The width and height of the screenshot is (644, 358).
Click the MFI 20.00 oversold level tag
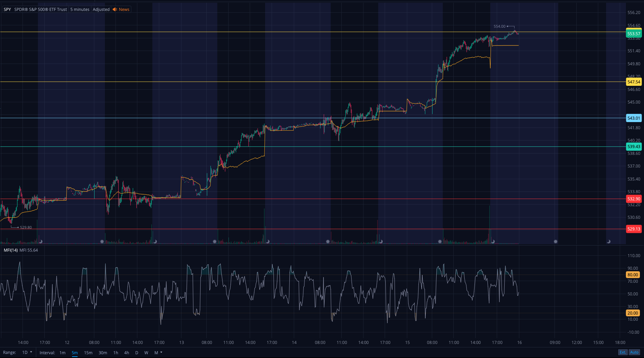tap(632, 313)
